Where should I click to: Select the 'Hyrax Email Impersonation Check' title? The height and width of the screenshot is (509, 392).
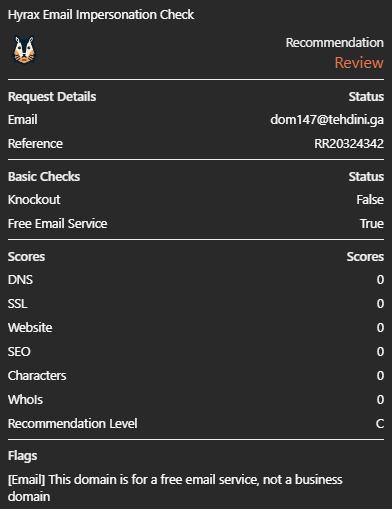101,15
